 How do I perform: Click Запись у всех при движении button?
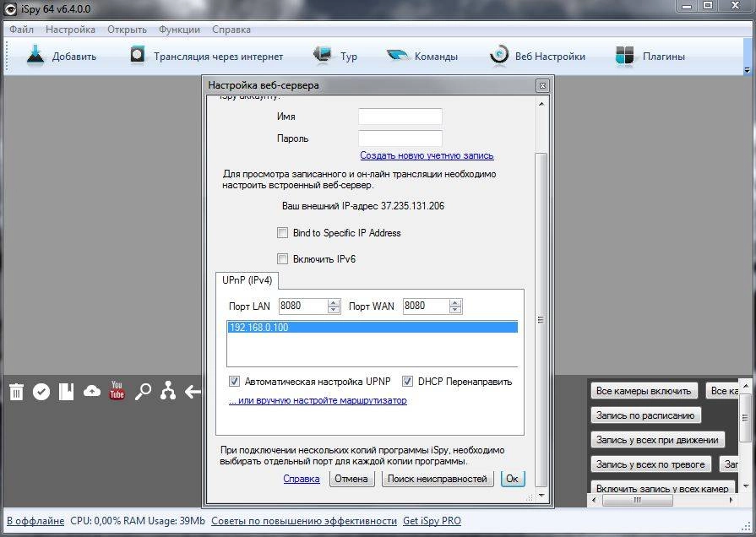click(x=657, y=440)
